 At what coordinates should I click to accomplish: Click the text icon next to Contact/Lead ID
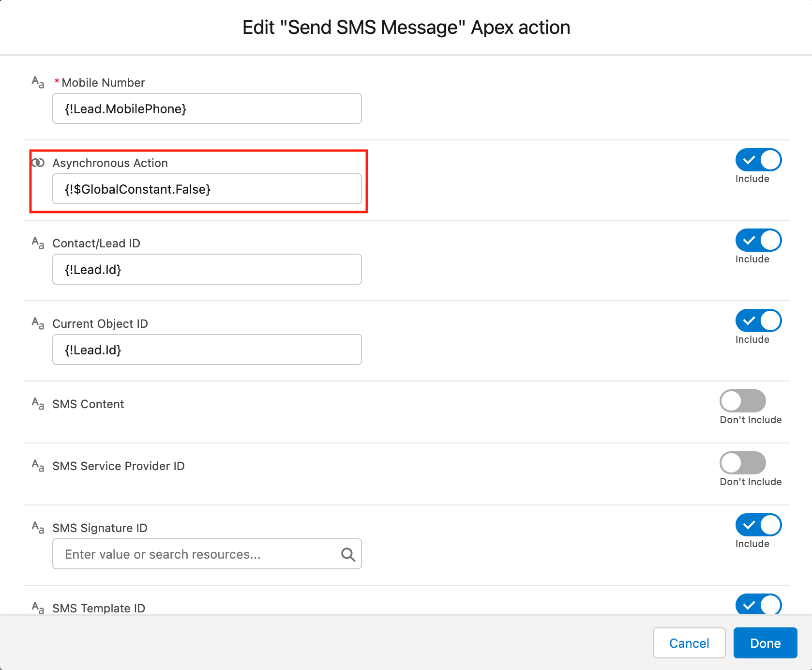coord(38,243)
